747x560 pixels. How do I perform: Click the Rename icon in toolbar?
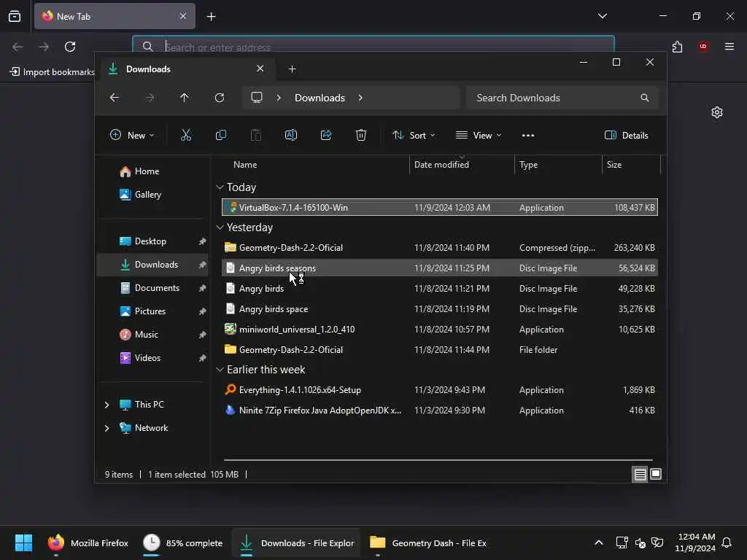(290, 135)
